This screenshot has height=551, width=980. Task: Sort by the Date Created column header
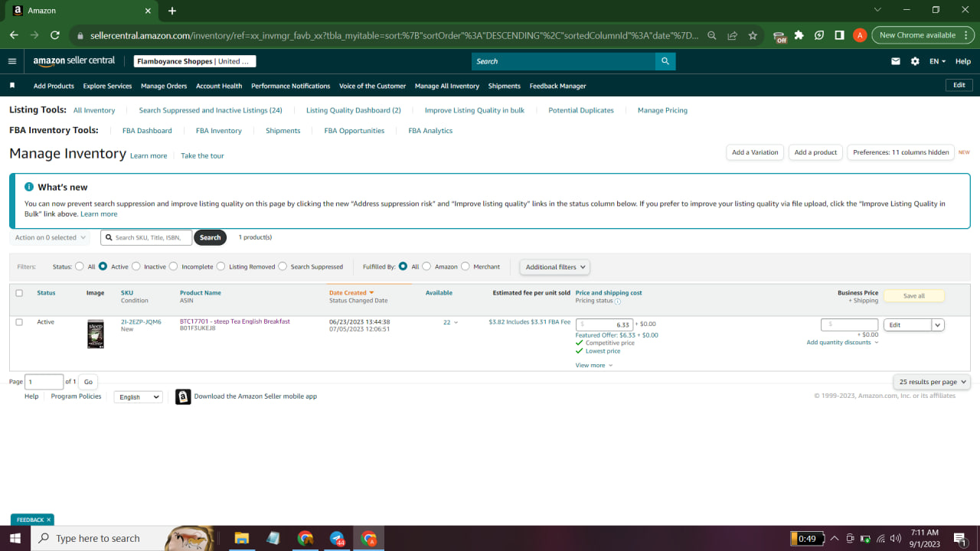(x=351, y=292)
